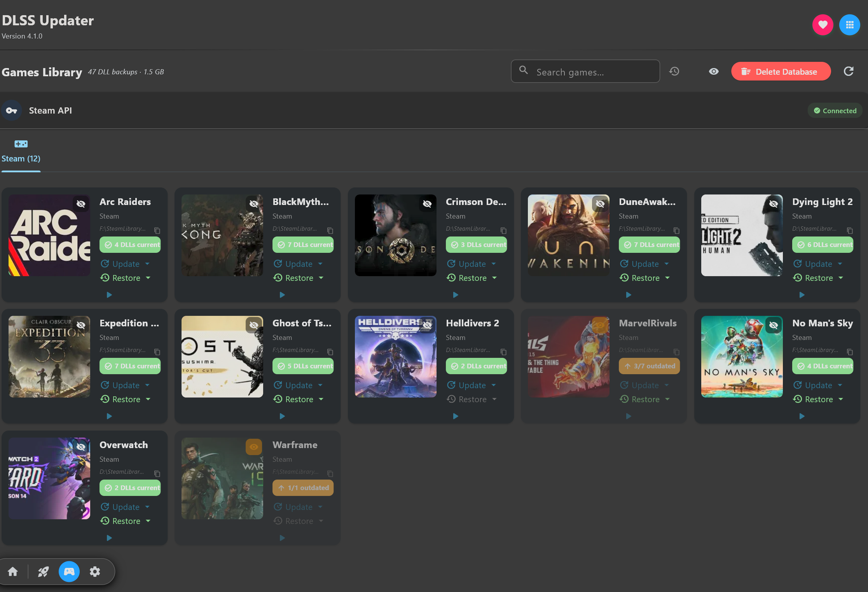868x592 pixels.
Task: Copy the Ghost of Tsushima install path
Action: [x=330, y=352]
